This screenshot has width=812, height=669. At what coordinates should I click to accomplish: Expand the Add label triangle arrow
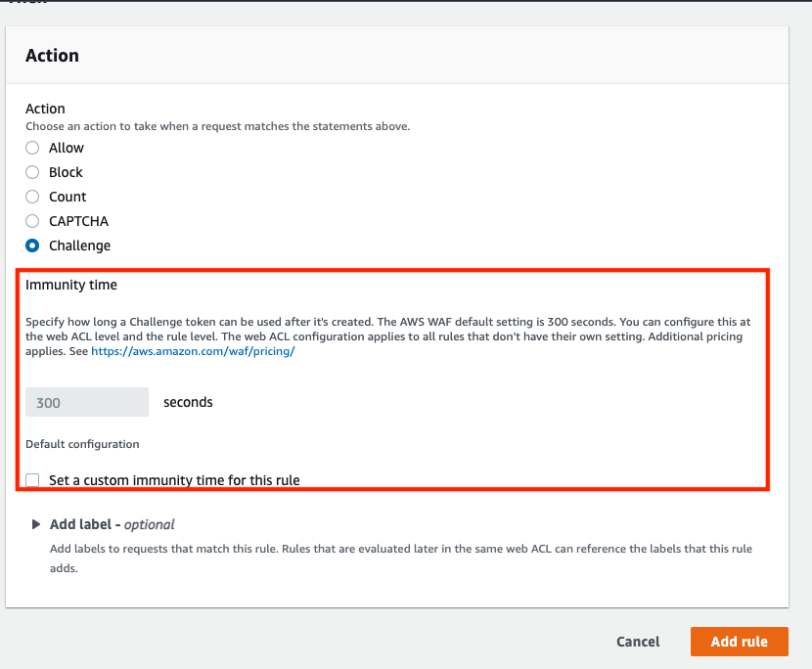point(36,524)
